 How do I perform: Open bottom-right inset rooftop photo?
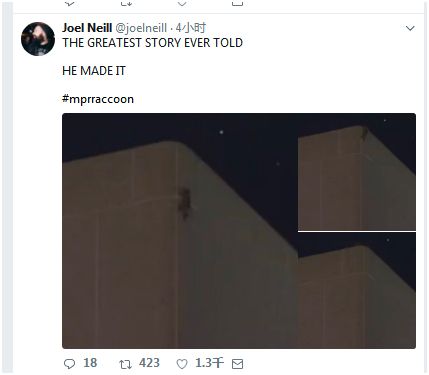pos(357,290)
